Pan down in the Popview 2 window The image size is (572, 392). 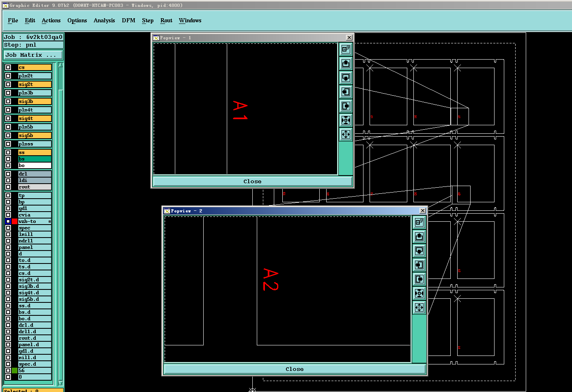(419, 251)
